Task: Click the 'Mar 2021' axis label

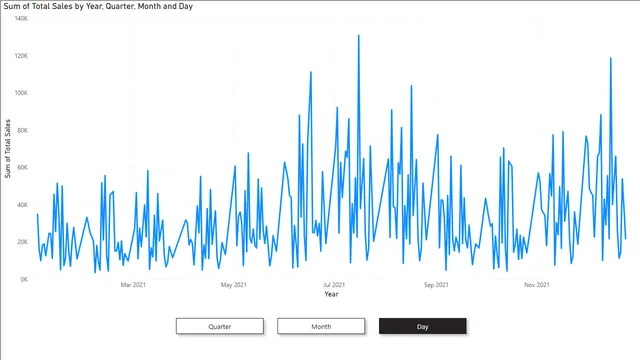Action: (133, 284)
